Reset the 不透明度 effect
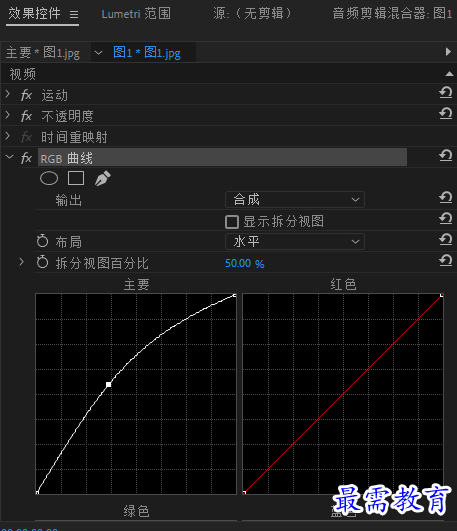The height and width of the screenshot is (531, 457). 446,113
